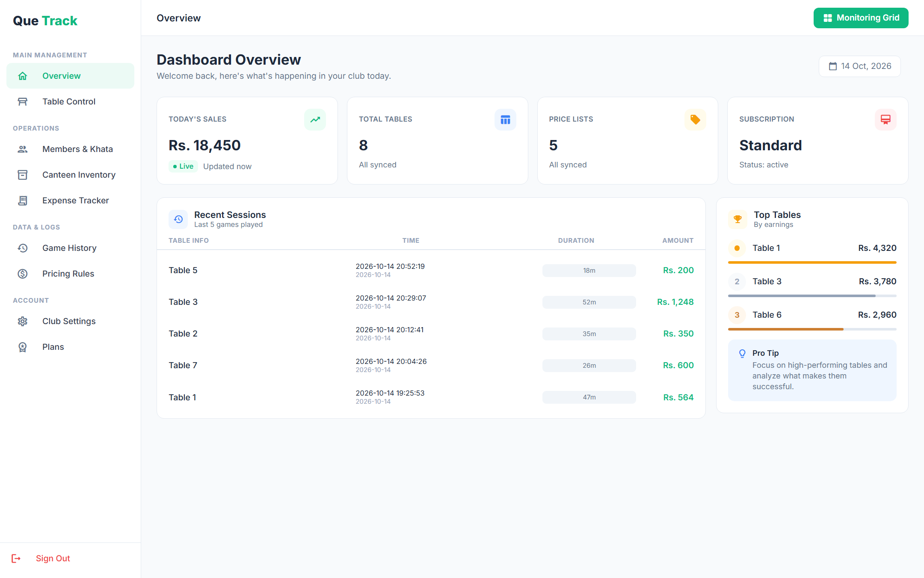Click the Canteen Inventory box icon

pyautogui.click(x=23, y=175)
